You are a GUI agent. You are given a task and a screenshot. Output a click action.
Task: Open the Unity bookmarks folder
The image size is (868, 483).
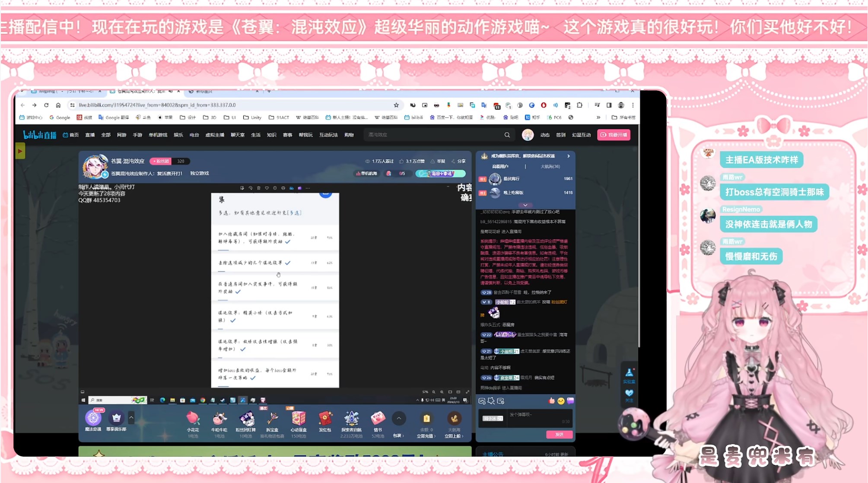[252, 118]
